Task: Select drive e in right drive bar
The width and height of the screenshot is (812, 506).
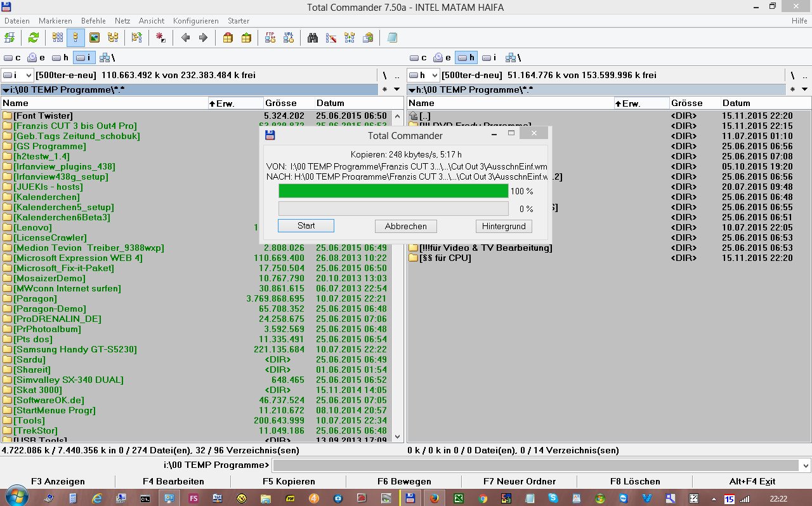Action: [x=442, y=58]
